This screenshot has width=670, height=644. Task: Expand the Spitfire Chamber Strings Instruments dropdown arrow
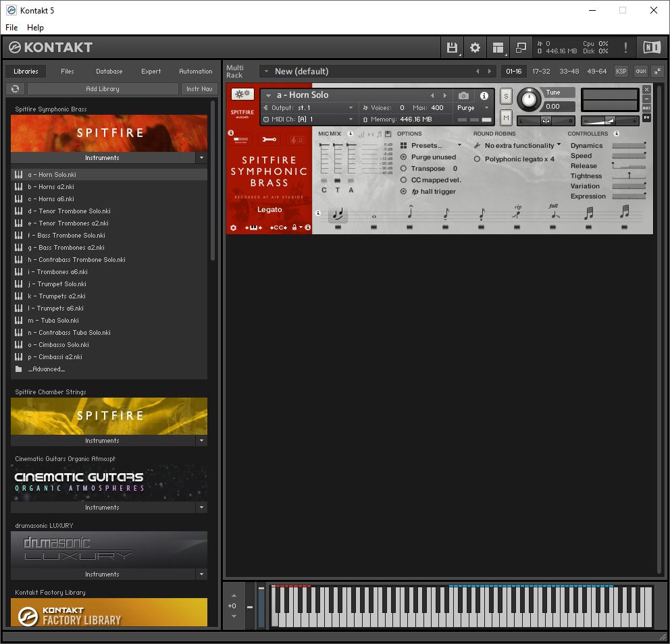202,440
